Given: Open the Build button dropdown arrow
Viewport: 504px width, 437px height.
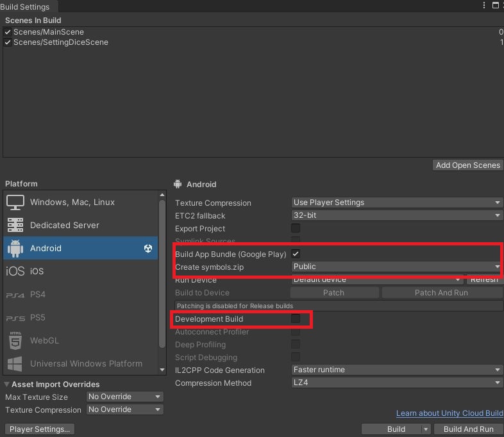Looking at the screenshot, I should (426, 429).
